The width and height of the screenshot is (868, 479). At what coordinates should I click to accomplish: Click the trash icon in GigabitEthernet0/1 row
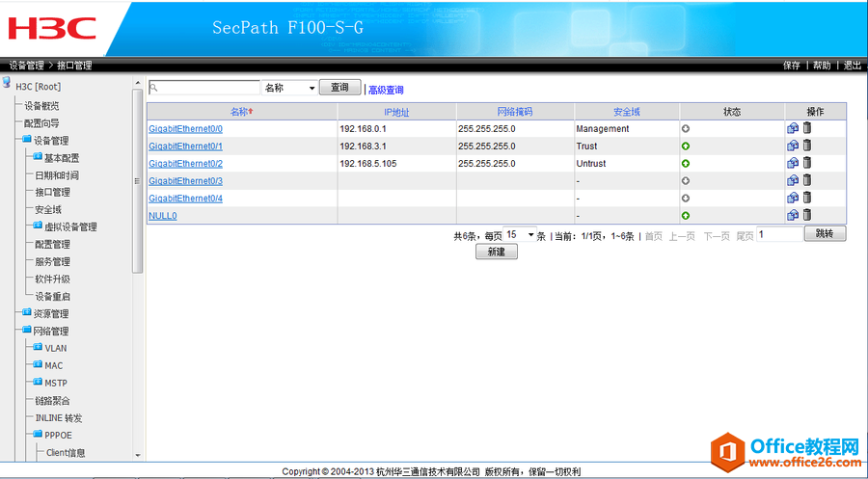click(x=807, y=145)
